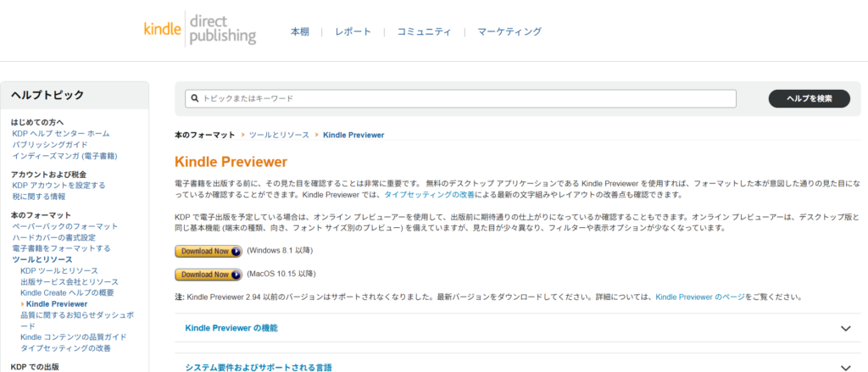The image size is (868, 372).
Task: Expand システム要件およびサポートされる言語 section
Action: click(x=259, y=367)
